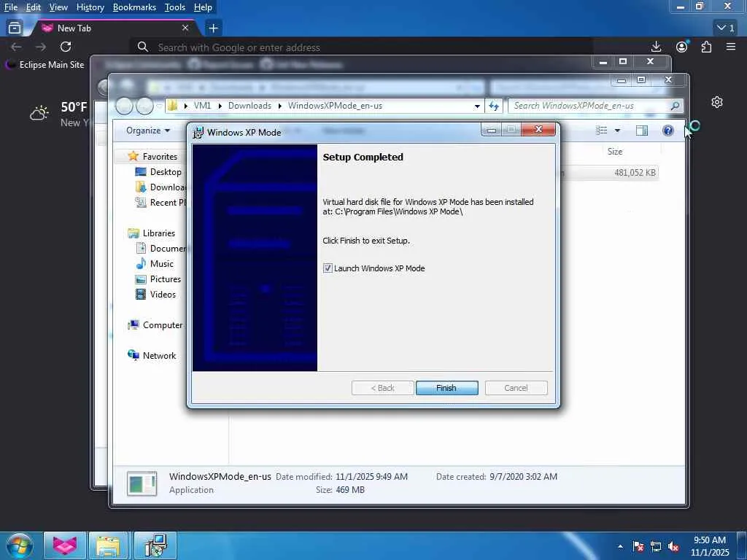Close the New Tab tab
This screenshot has height=560, width=747.
185,28
